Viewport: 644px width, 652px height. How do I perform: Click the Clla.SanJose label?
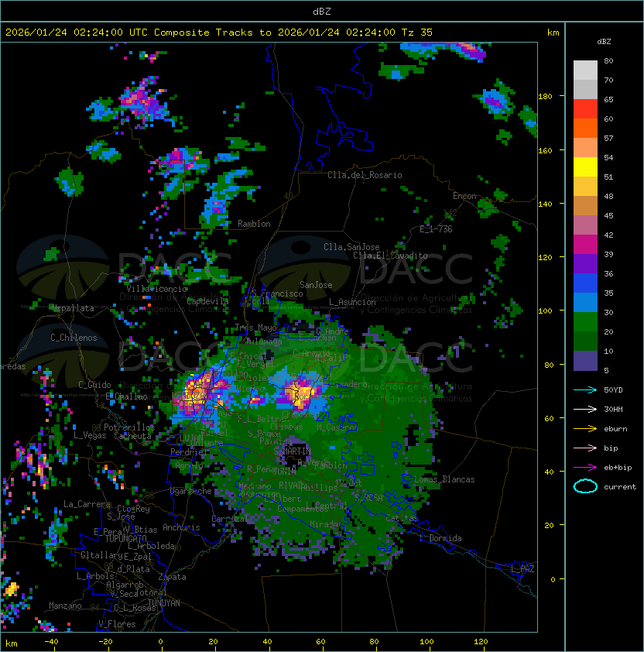pyautogui.click(x=351, y=247)
